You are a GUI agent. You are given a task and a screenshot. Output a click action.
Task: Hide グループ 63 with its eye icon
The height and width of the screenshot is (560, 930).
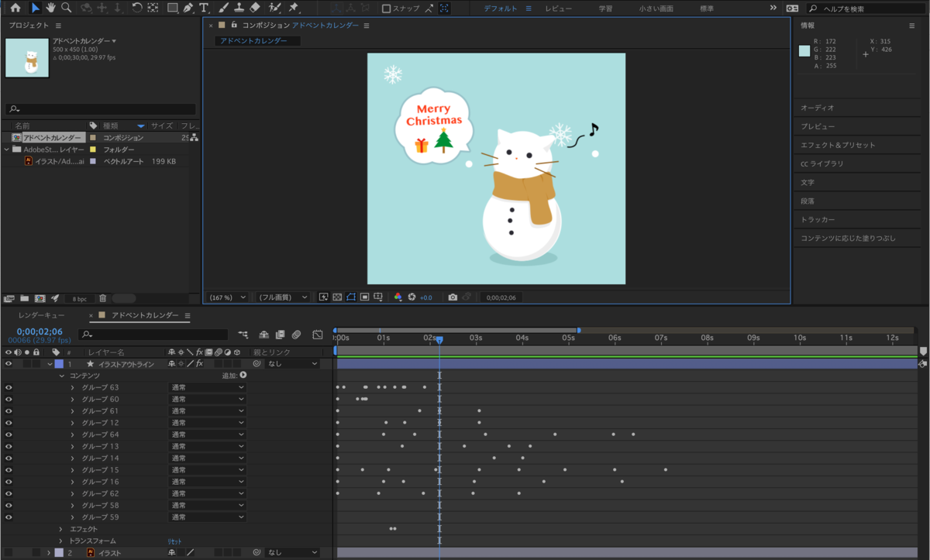(x=9, y=387)
